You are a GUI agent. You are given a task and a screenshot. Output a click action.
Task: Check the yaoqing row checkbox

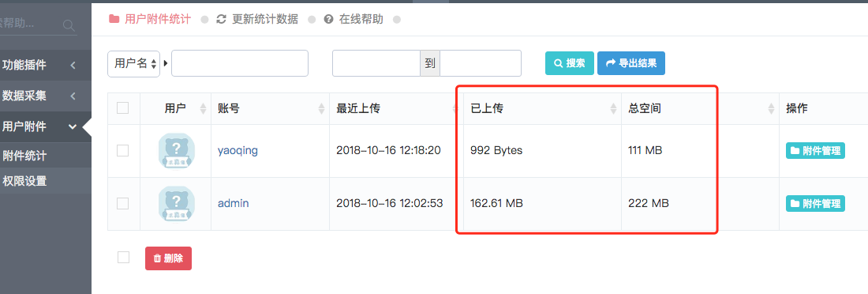(123, 150)
